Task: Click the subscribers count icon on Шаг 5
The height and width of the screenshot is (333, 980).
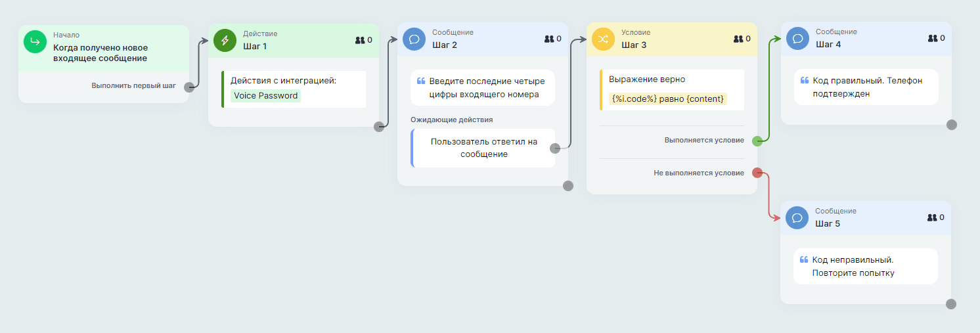Action: click(931, 217)
